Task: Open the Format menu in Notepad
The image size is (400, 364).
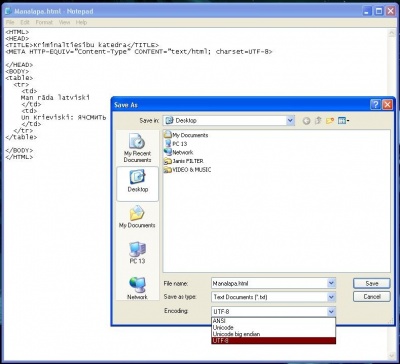Action: (44, 22)
